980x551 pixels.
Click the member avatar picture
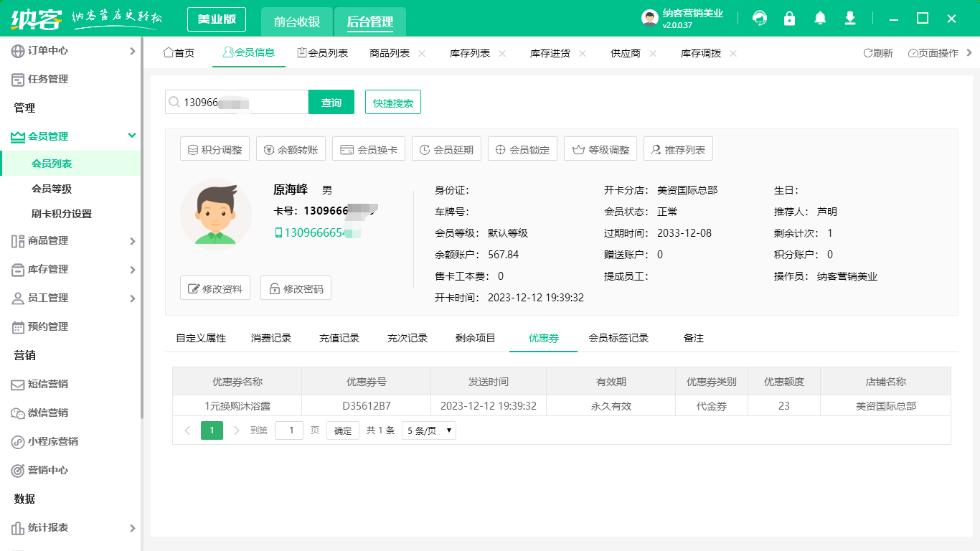click(215, 215)
